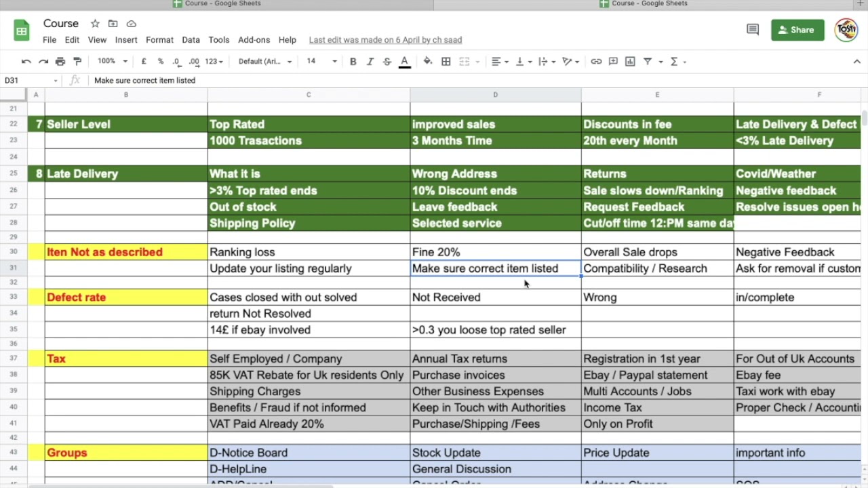Open the Data menu
This screenshot has width=868, height=488.
[191, 40]
